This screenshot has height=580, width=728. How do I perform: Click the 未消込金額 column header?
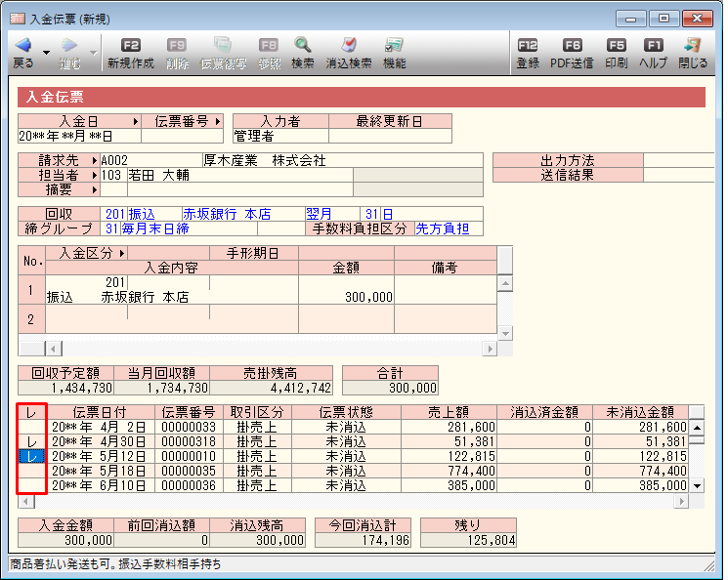640,412
